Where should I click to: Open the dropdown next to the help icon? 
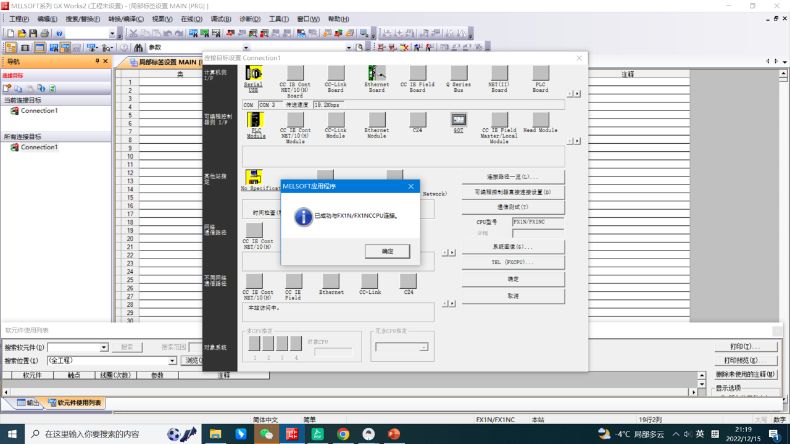pyautogui.click(x=112, y=33)
